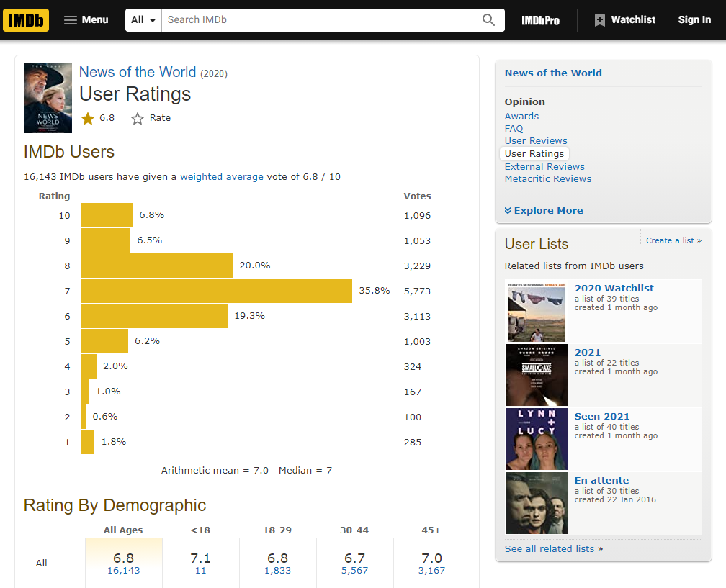Open the Seen 2021 list
Viewport: 726px width, 588px height.
pyautogui.click(x=602, y=417)
